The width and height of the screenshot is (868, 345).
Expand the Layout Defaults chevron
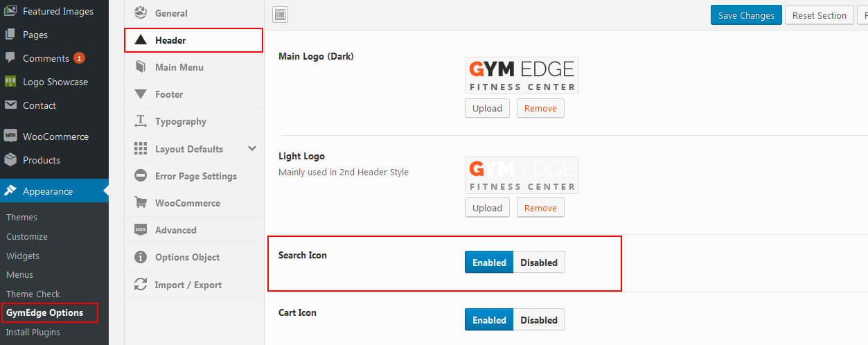[252, 148]
